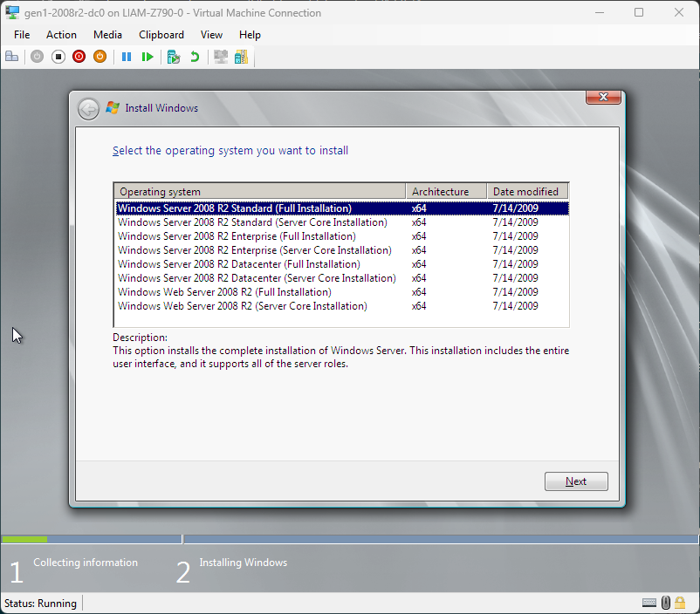Revert the VM using the green arrow icon
Viewport: 700px width, 614px height.
[195, 57]
